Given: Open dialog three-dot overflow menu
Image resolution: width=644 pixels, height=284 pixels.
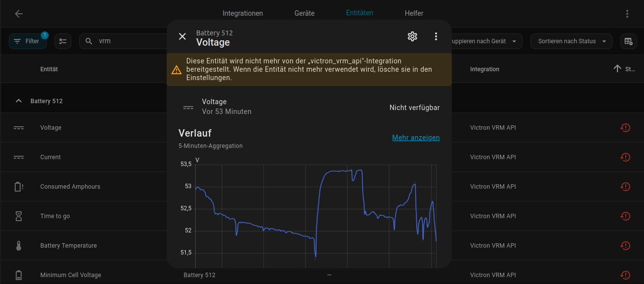Looking at the screenshot, I should [436, 36].
